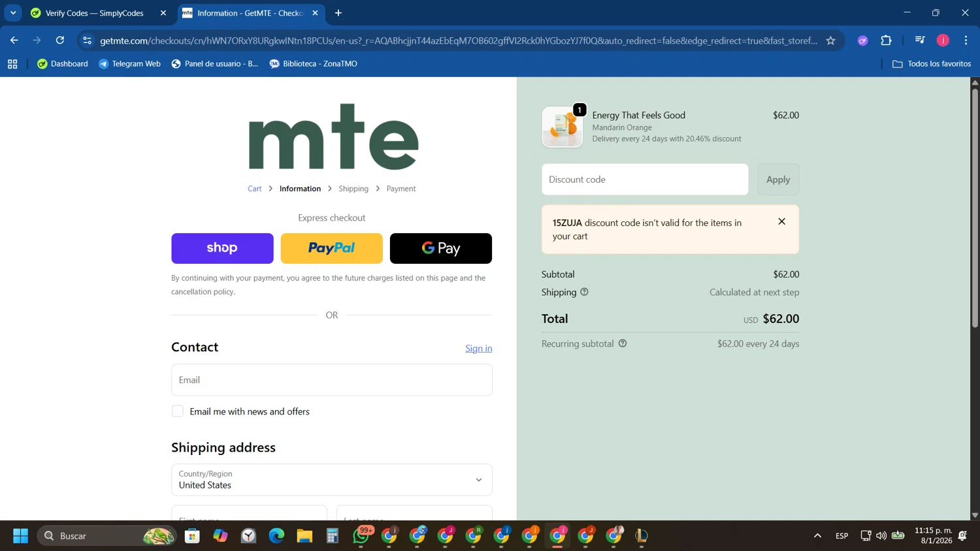The height and width of the screenshot is (551, 980).
Task: Click the Shipping help question icon
Action: (584, 292)
